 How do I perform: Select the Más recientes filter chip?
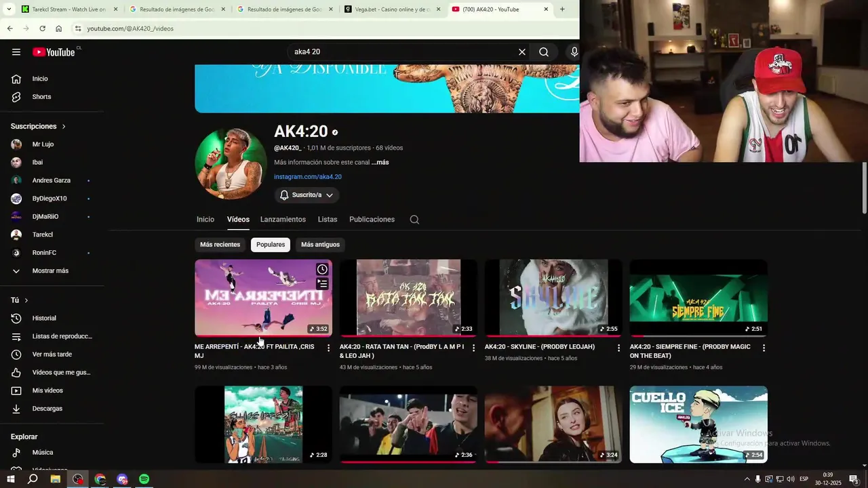pos(220,245)
